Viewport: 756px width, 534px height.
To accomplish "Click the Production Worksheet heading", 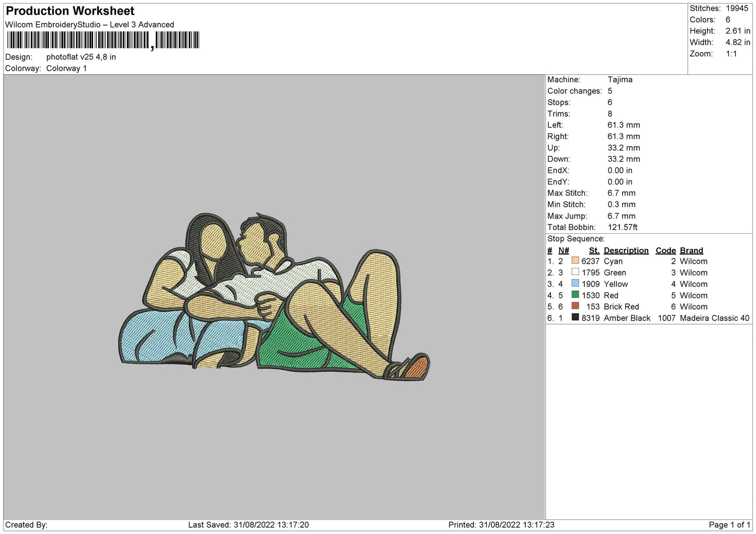I will [x=70, y=11].
